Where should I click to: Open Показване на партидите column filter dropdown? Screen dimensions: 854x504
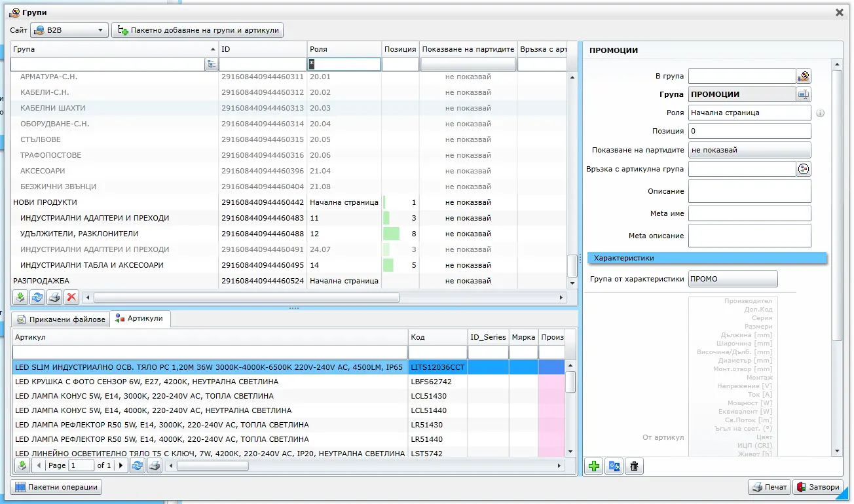tap(467, 64)
